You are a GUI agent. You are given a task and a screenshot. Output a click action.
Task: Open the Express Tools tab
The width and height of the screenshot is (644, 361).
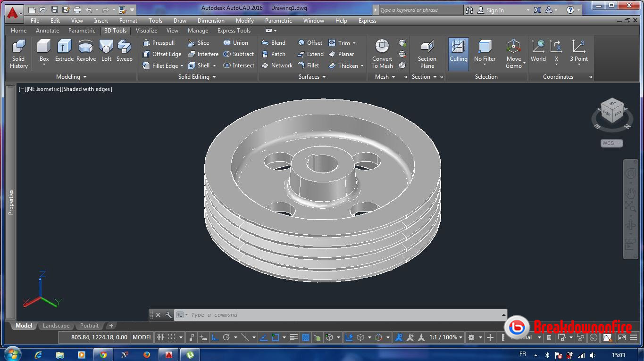(x=234, y=31)
